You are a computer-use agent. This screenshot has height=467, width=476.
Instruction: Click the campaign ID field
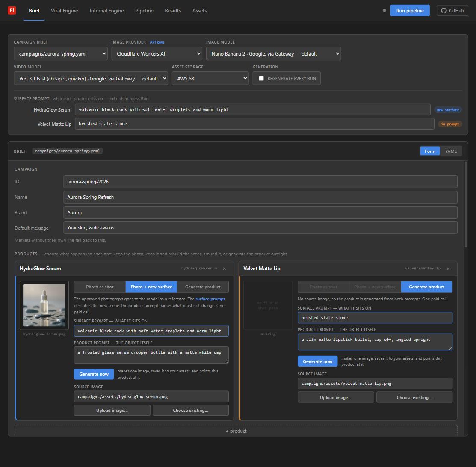[x=260, y=182]
